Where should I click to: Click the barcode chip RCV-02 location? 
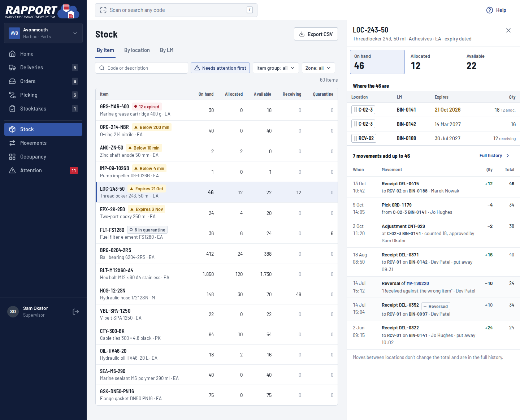(x=364, y=138)
